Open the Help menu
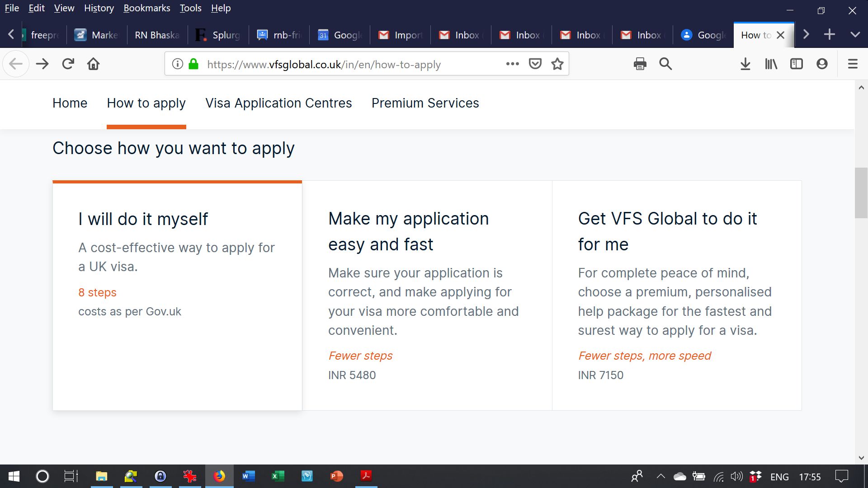 pyautogui.click(x=221, y=8)
